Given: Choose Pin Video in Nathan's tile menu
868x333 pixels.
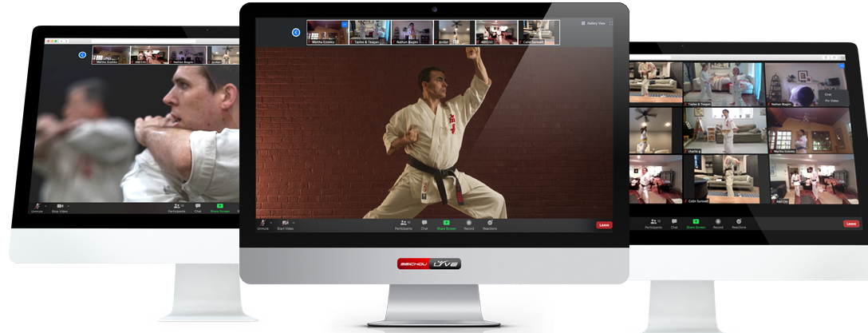Looking at the screenshot, I should click(831, 101).
